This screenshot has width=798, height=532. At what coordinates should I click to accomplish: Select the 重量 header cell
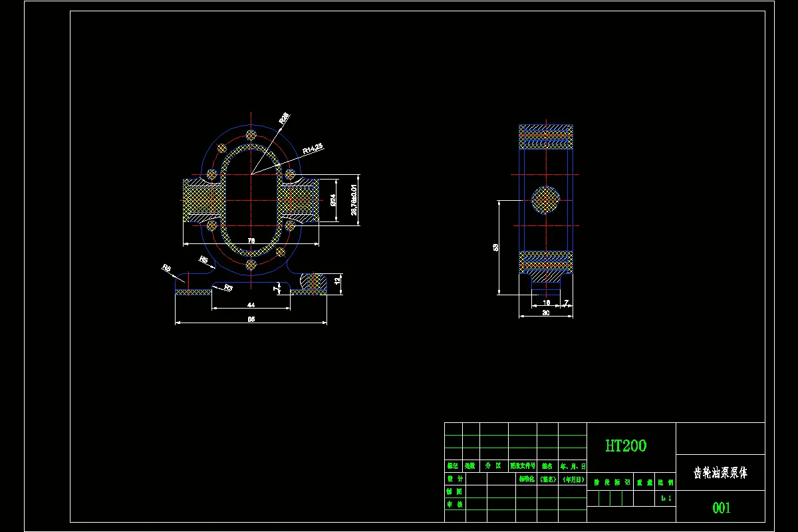[644, 483]
